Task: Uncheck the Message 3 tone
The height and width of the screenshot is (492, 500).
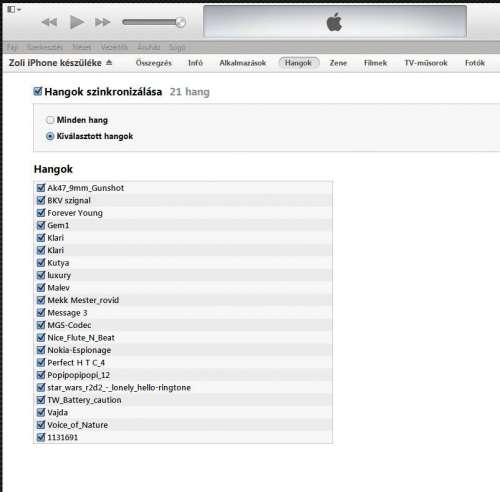Action: point(41,313)
